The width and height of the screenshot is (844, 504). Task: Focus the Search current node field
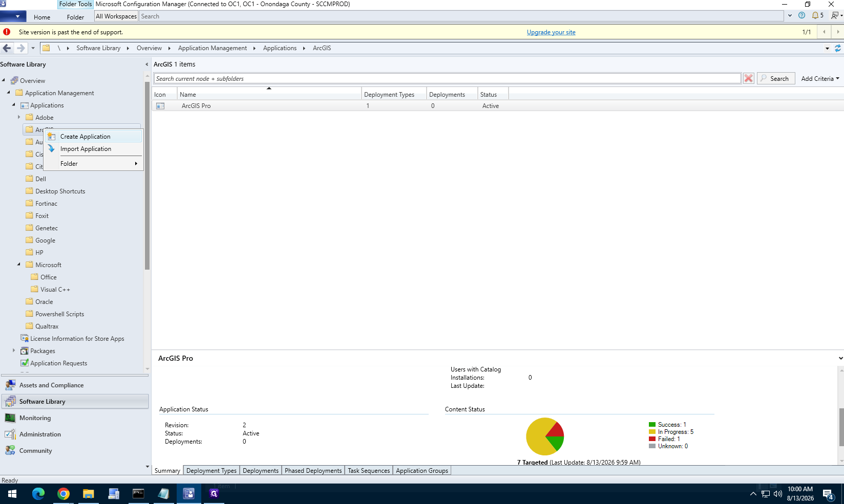447,78
